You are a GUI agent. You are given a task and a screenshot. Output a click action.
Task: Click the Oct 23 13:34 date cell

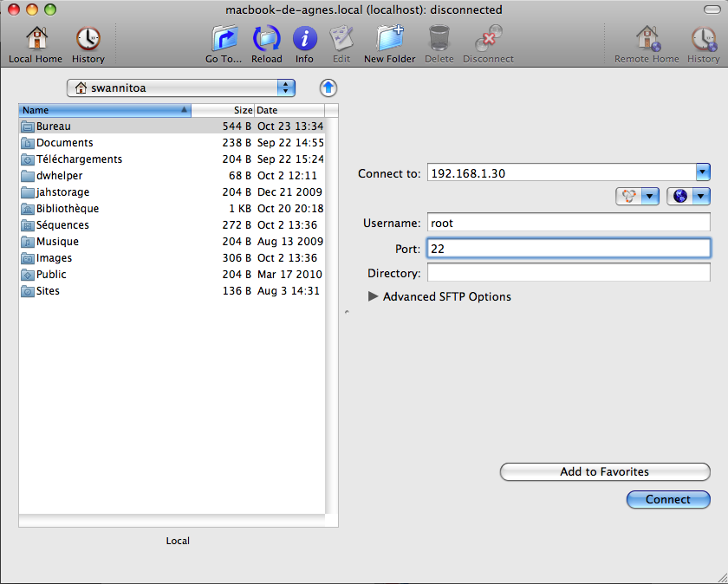[290, 127]
